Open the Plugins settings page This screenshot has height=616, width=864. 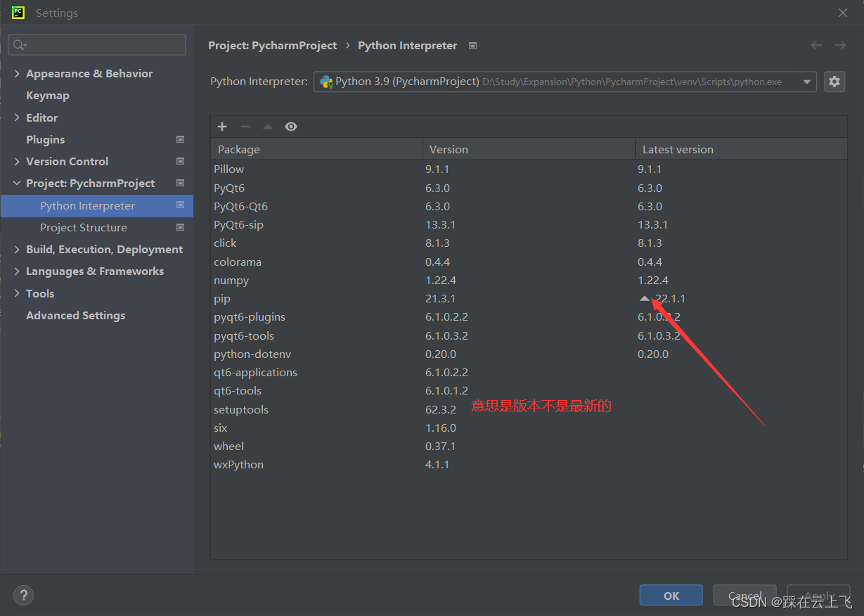(45, 139)
